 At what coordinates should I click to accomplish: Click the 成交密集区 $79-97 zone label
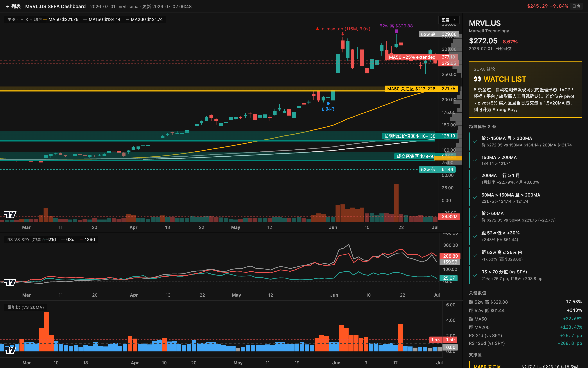[416, 156]
